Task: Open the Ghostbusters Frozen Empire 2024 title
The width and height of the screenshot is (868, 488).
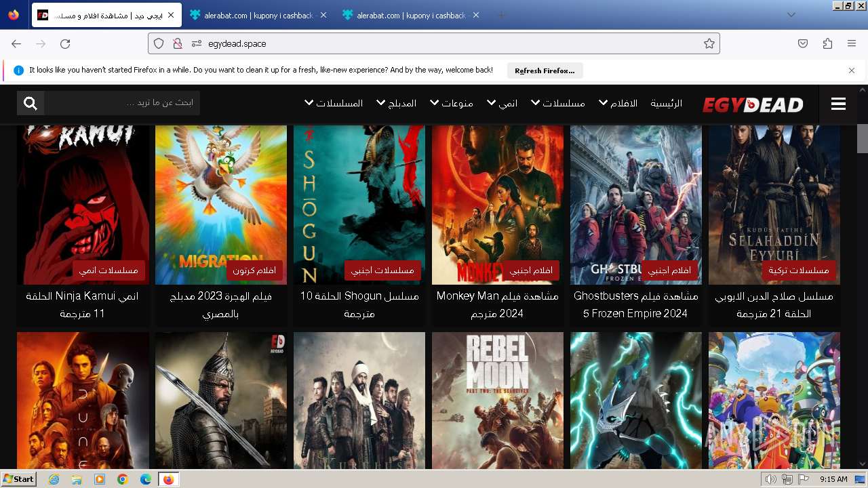Action: click(636, 305)
